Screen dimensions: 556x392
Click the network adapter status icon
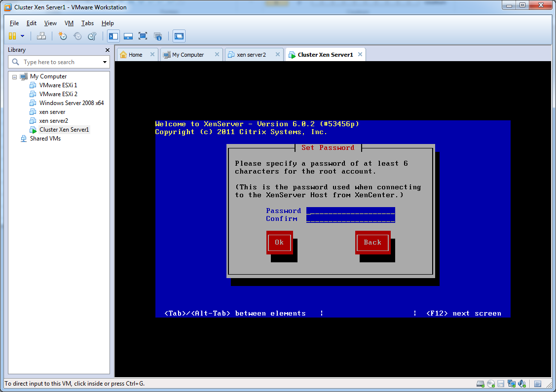click(x=511, y=384)
